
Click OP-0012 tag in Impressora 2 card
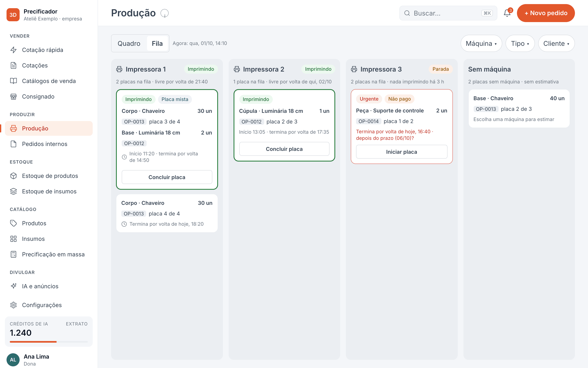[x=252, y=122]
